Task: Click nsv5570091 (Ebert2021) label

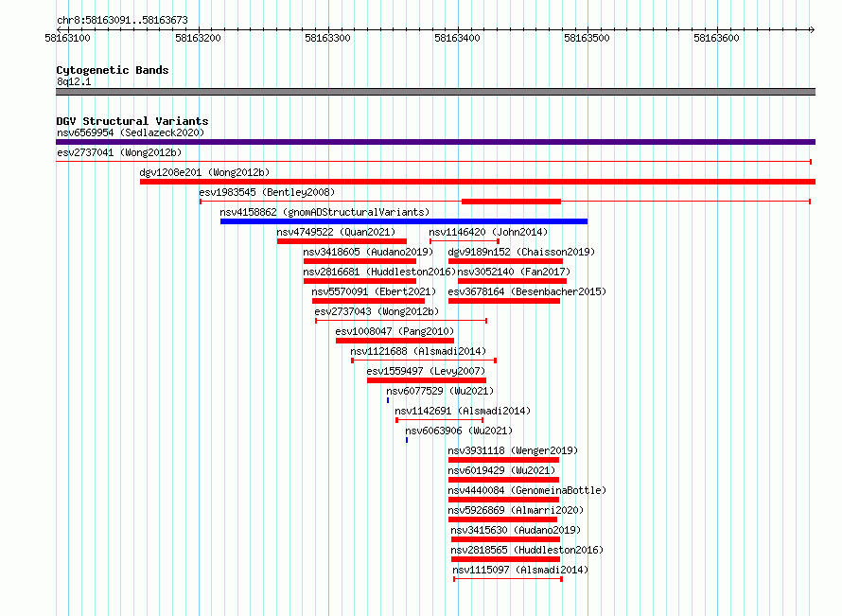Action: pyautogui.click(x=374, y=291)
